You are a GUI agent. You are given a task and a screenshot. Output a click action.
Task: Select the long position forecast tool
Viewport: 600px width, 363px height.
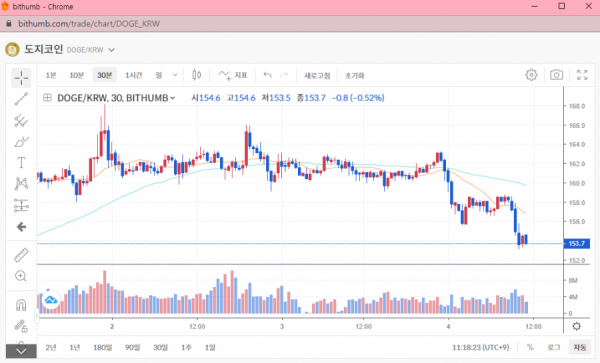[21, 205]
